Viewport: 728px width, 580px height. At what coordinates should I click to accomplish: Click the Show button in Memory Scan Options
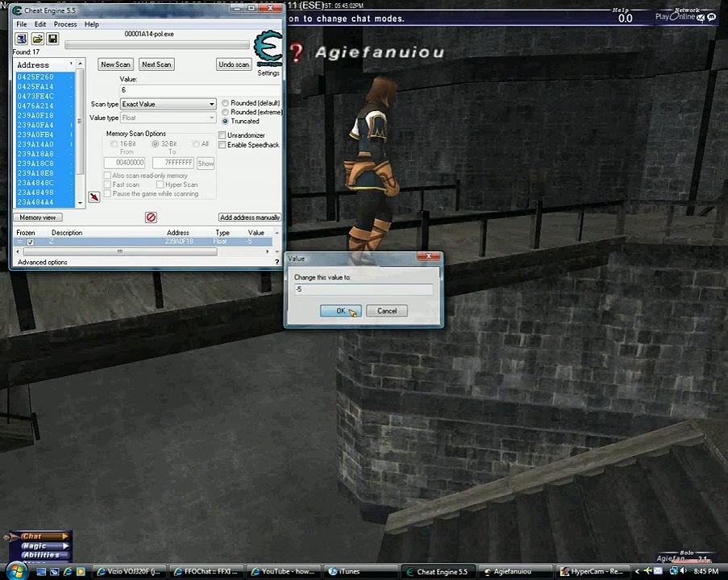coord(206,164)
